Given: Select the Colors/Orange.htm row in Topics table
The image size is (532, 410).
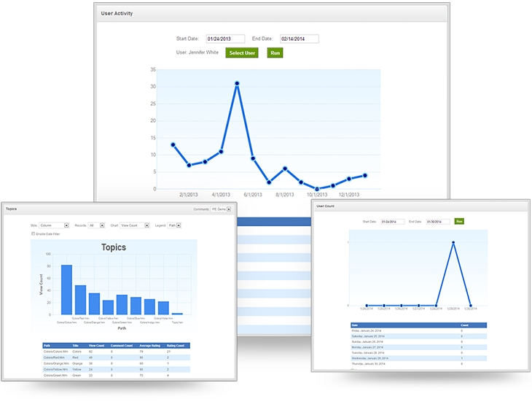Looking at the screenshot, I should tap(117, 363).
